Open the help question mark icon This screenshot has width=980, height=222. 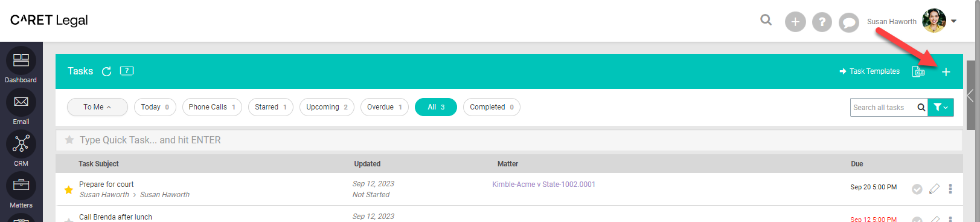pos(822,22)
